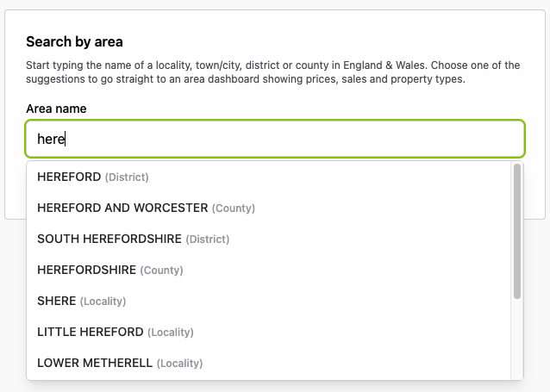Pick the SOUTH HEREFORDSHIRE suggestion
Screen dimensions: 550x392
[x=109, y=239]
